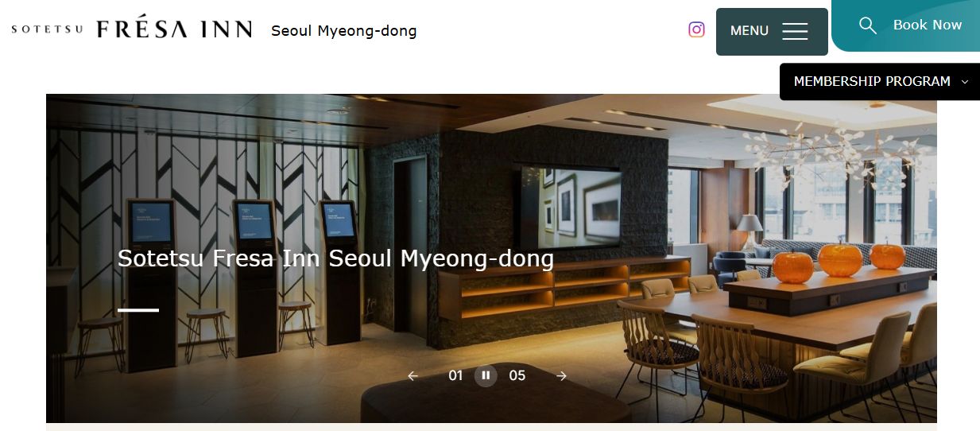The width and height of the screenshot is (980, 431).
Task: Click the white underline bar below headline
Action: coord(138,310)
